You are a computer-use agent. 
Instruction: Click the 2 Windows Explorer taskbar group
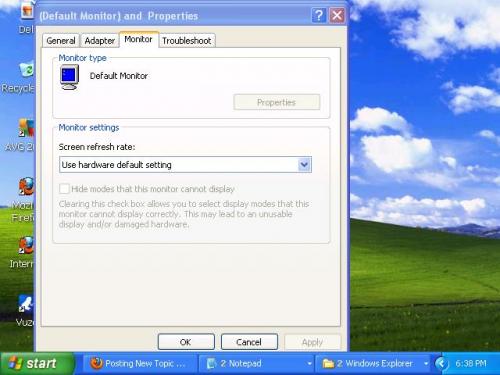coord(372,363)
